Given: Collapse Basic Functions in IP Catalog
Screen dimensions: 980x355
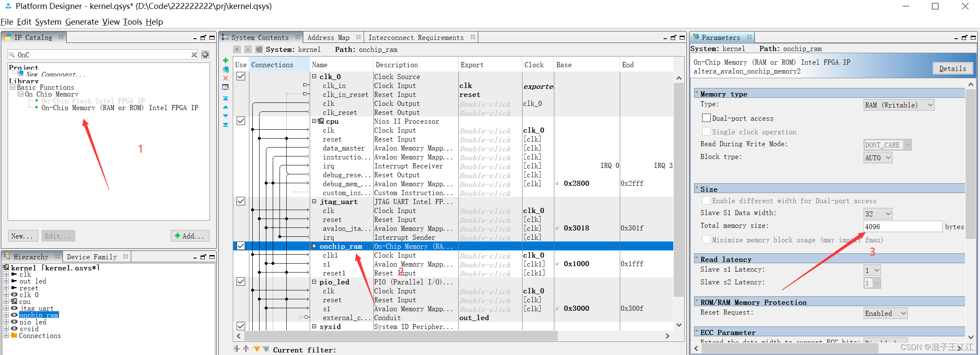Looking at the screenshot, I should click(x=13, y=87).
